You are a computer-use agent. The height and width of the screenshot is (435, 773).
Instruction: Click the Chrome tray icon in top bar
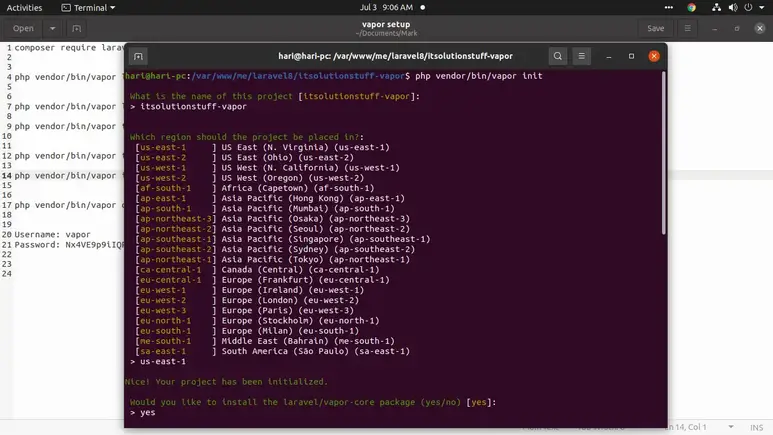(692, 7)
